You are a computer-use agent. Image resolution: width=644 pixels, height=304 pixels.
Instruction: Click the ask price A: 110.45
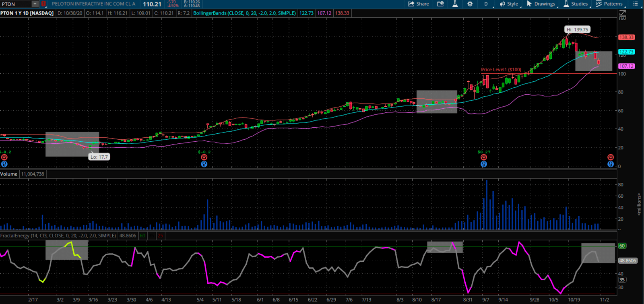pyautogui.click(x=192, y=6)
